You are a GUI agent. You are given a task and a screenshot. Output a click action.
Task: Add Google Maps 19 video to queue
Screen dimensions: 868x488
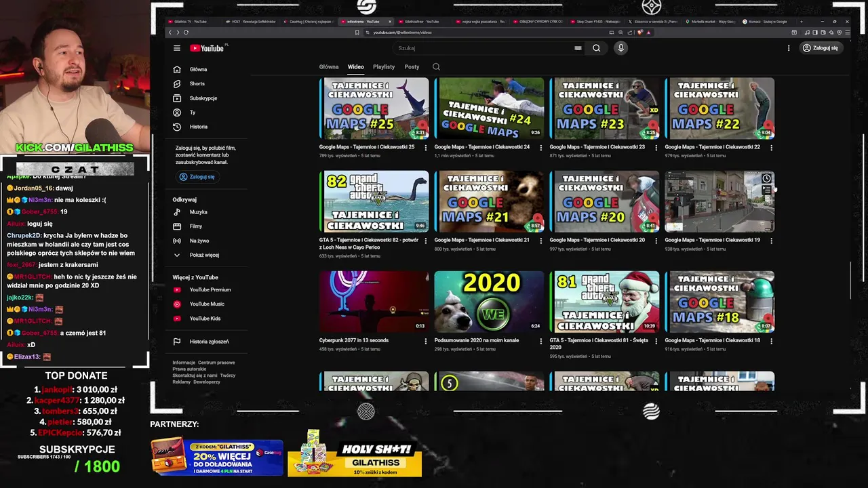pos(766,190)
